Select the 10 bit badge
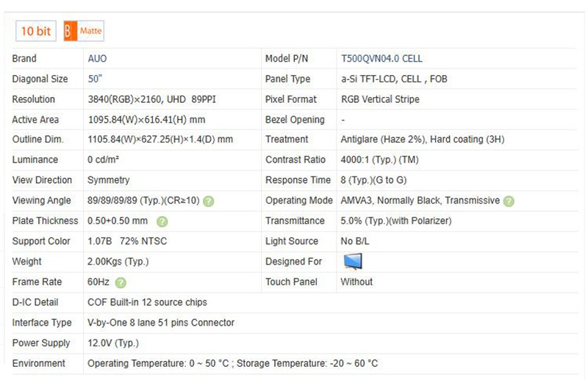 point(37,31)
